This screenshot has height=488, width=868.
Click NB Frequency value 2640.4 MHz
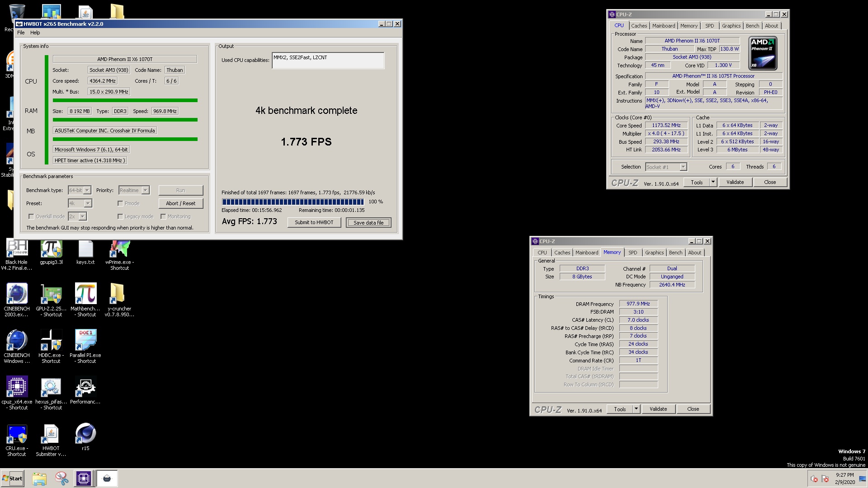(x=672, y=285)
